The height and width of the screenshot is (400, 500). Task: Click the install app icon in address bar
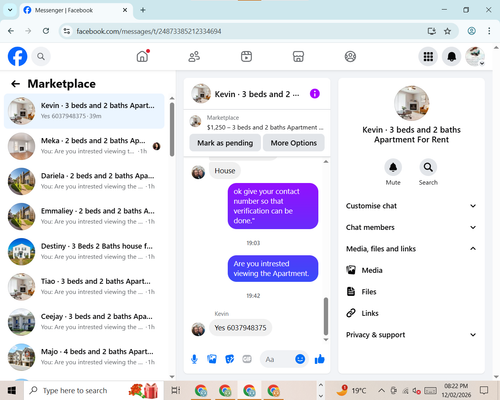(x=432, y=31)
